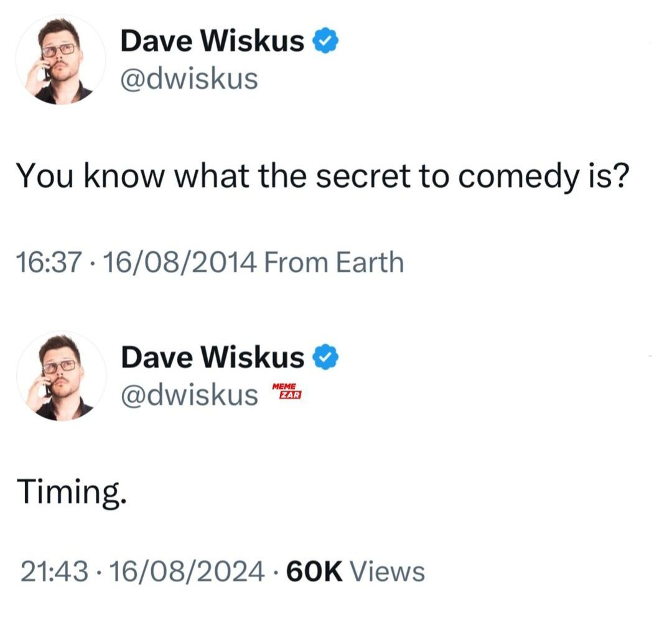672x633 pixels.
Task: Click the 'Views' label after 60K
Action: (388, 572)
